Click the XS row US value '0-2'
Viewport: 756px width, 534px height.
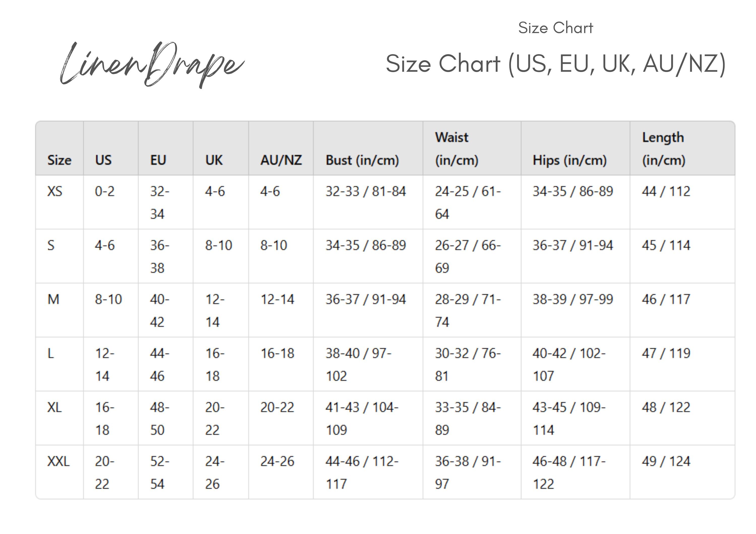coord(105,192)
